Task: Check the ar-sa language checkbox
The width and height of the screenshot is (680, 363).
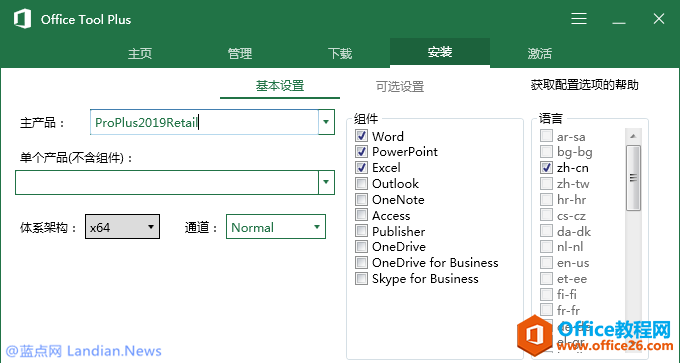Action: [x=546, y=136]
